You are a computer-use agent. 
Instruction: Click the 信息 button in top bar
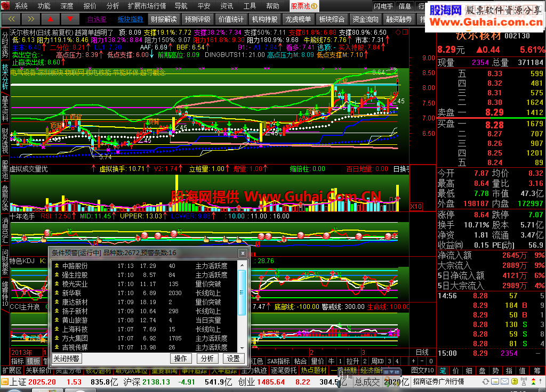(x=405, y=6)
